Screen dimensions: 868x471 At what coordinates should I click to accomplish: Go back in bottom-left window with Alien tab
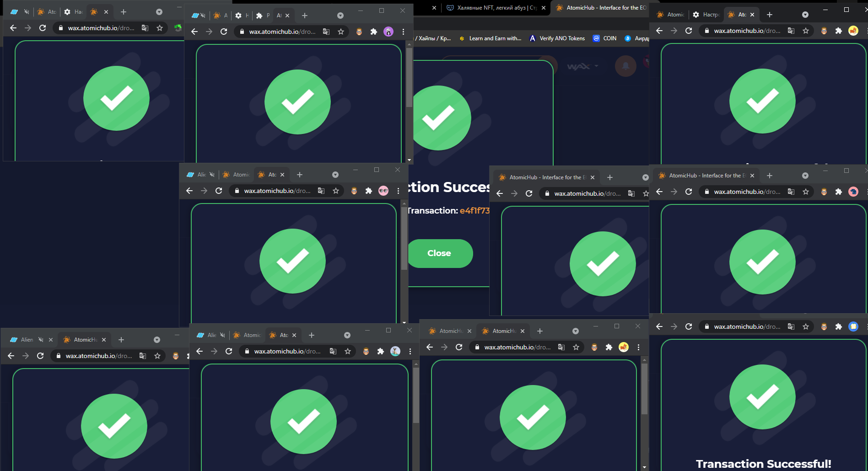pos(11,356)
